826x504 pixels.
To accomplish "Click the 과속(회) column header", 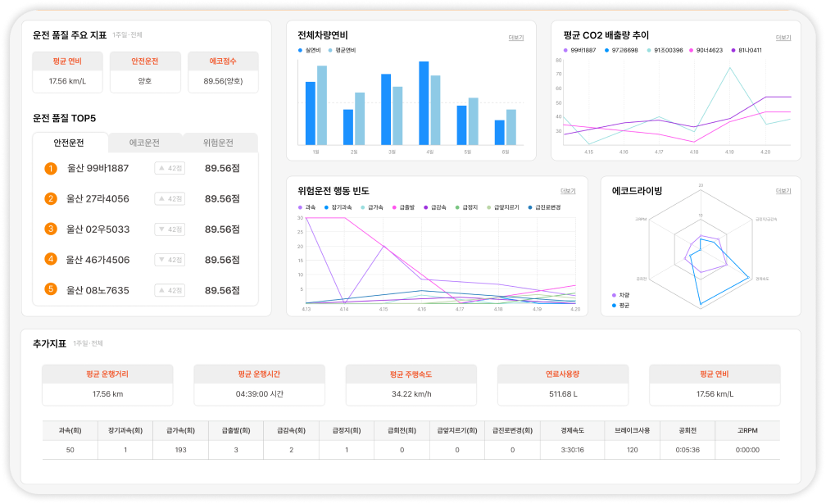I will click(x=70, y=430).
